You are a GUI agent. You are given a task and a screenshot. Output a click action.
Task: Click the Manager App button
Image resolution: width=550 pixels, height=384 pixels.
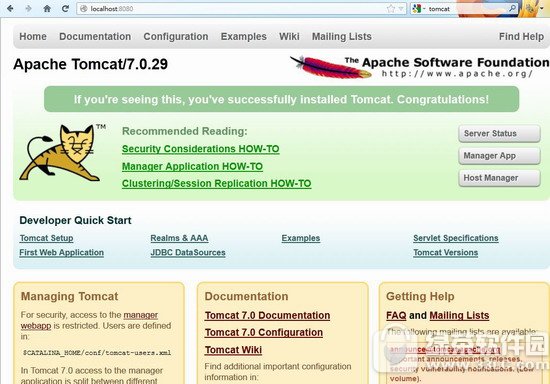(499, 156)
